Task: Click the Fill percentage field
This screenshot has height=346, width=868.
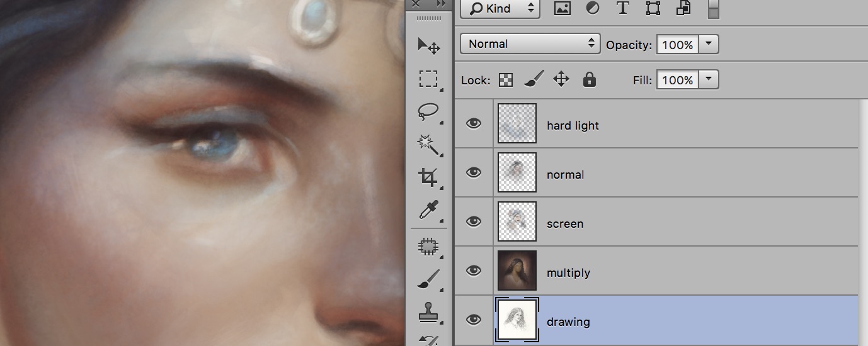Action: [677, 80]
